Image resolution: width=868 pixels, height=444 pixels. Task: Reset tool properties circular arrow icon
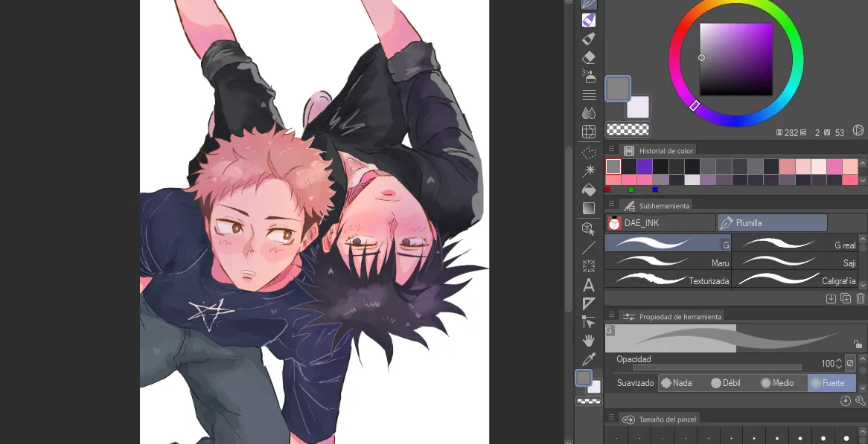pyautogui.click(x=846, y=402)
